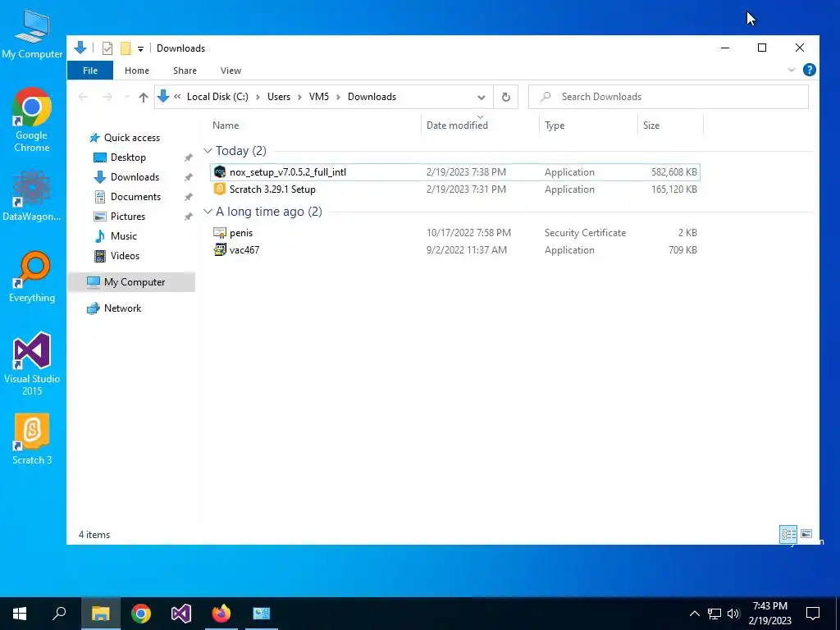Click the 582,608 KB size cell
This screenshot has height=630, width=840.
pos(674,172)
